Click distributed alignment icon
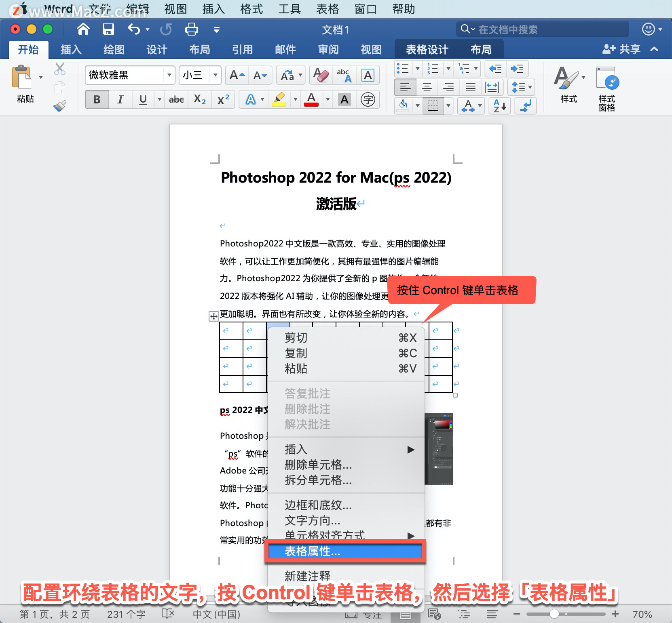The width and height of the screenshot is (672, 623). pos(492,87)
